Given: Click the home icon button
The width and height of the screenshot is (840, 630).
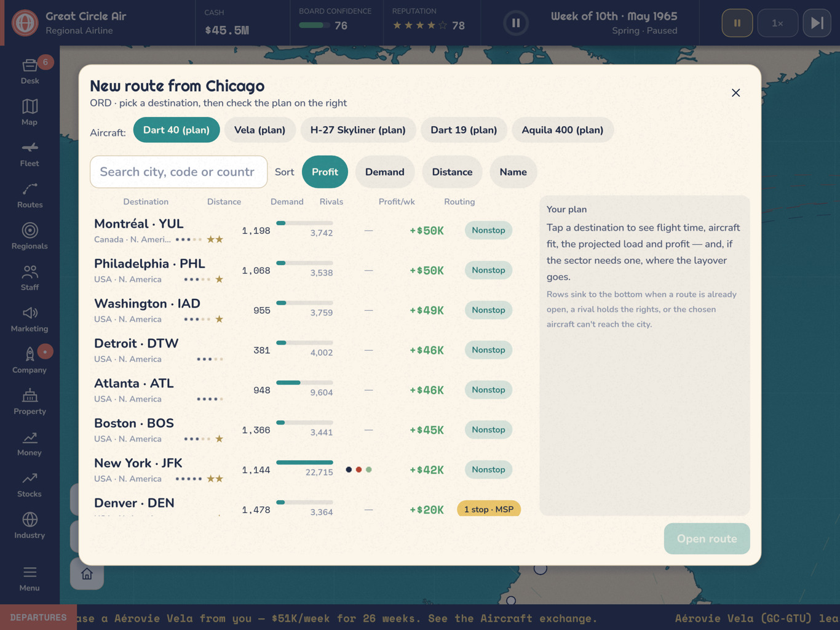Looking at the screenshot, I should click(x=87, y=574).
